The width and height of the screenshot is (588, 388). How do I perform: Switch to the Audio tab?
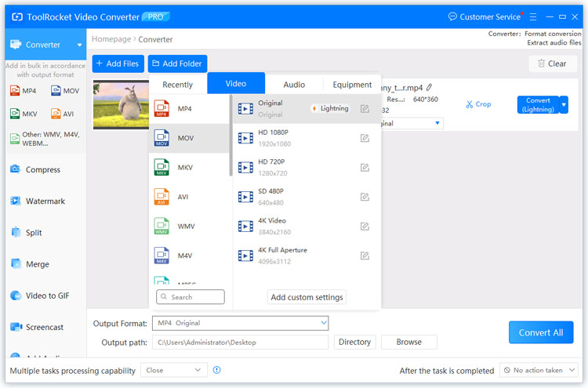[x=294, y=85]
